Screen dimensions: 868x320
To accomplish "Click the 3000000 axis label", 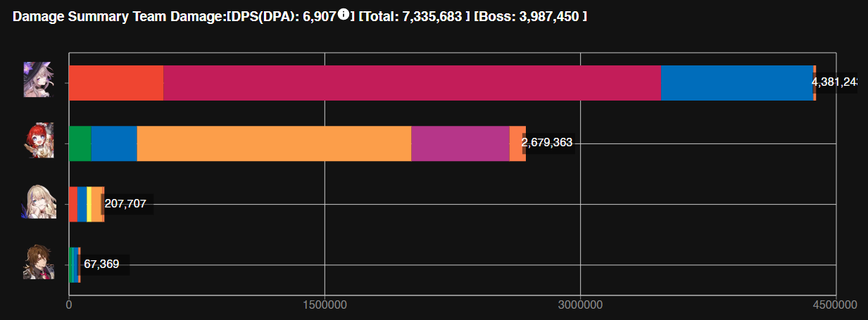I will pyautogui.click(x=580, y=304).
